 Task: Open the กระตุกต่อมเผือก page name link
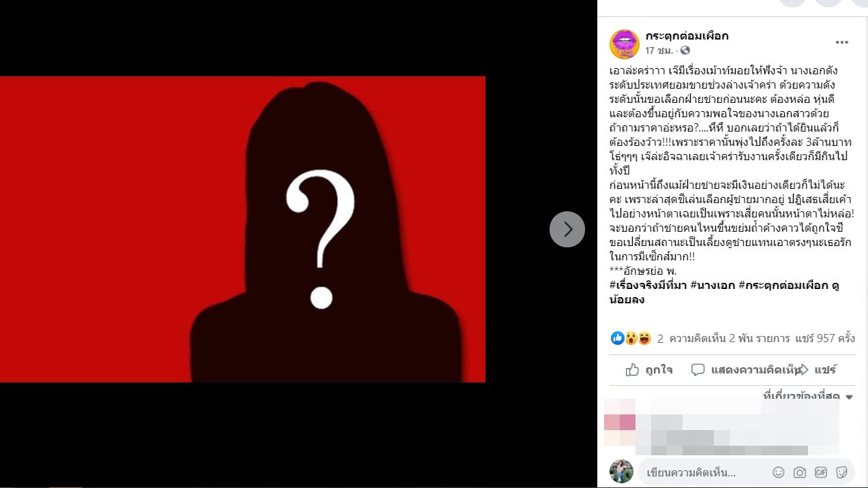pos(687,36)
